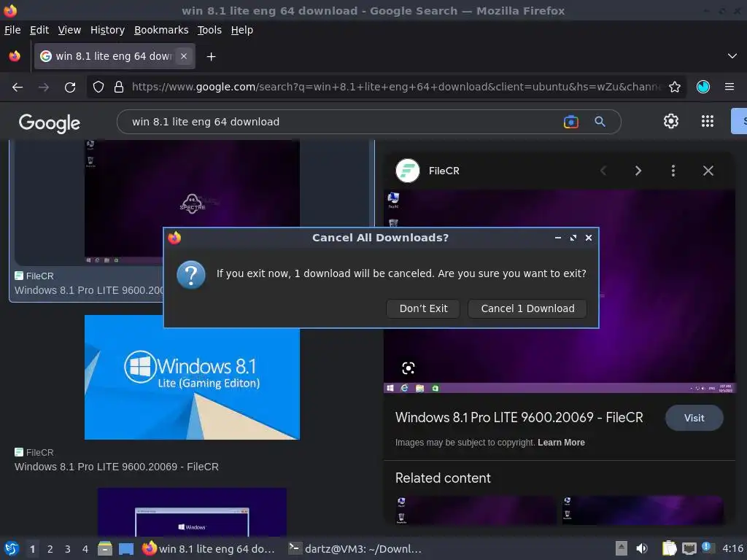Image resolution: width=747 pixels, height=560 pixels.
Task: Click show desktop taskbar icon
Action: [x=126, y=549]
